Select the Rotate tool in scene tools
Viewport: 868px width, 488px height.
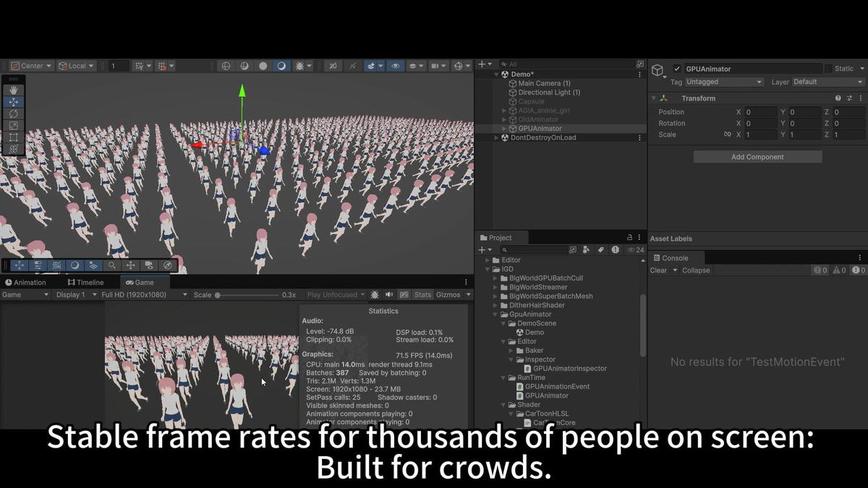(13, 114)
